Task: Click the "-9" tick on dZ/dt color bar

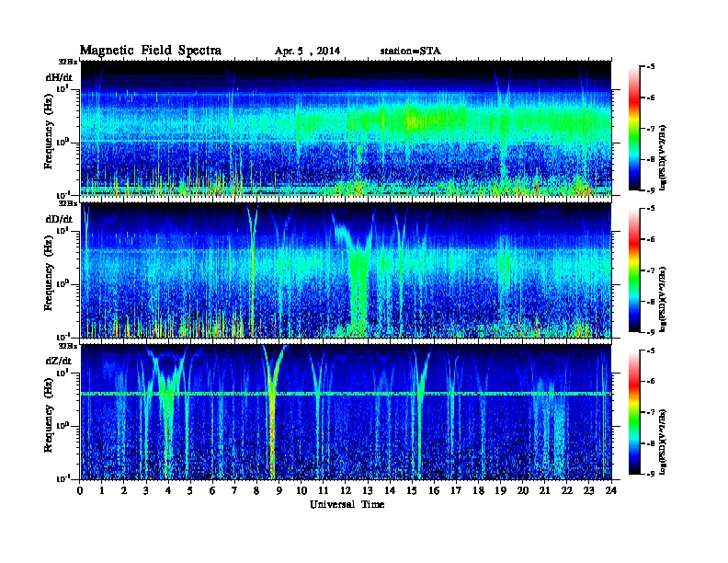Action: [x=651, y=474]
